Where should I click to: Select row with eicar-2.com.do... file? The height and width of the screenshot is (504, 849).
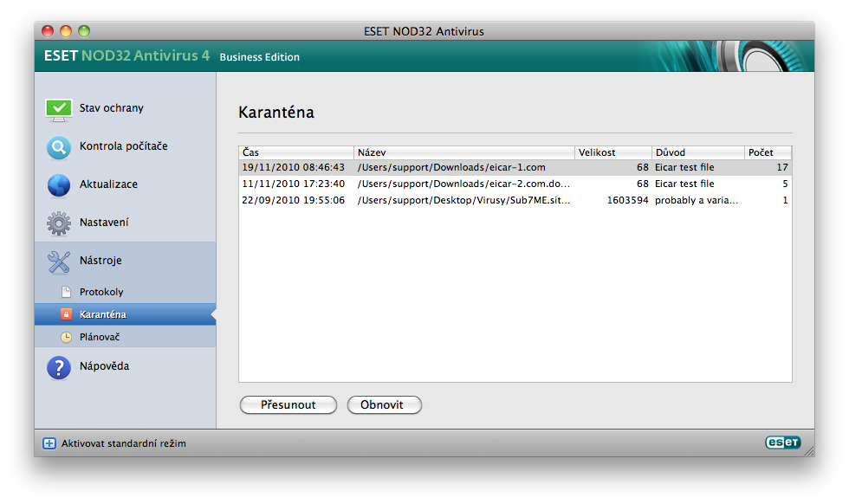click(515, 184)
